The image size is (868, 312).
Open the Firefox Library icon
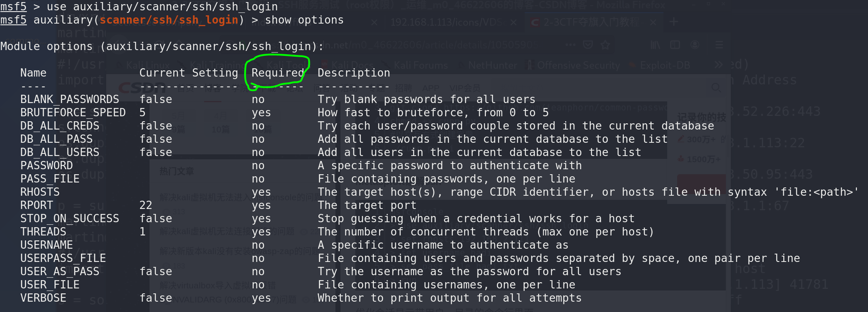click(x=655, y=45)
